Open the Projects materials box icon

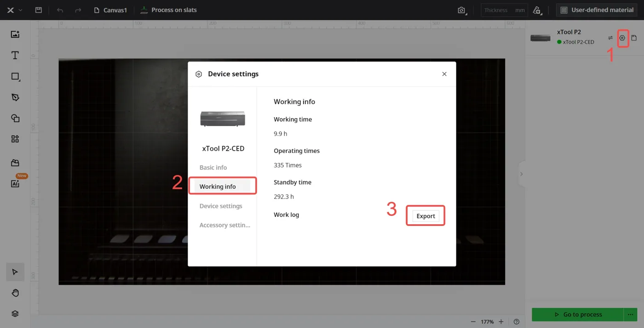click(x=15, y=163)
